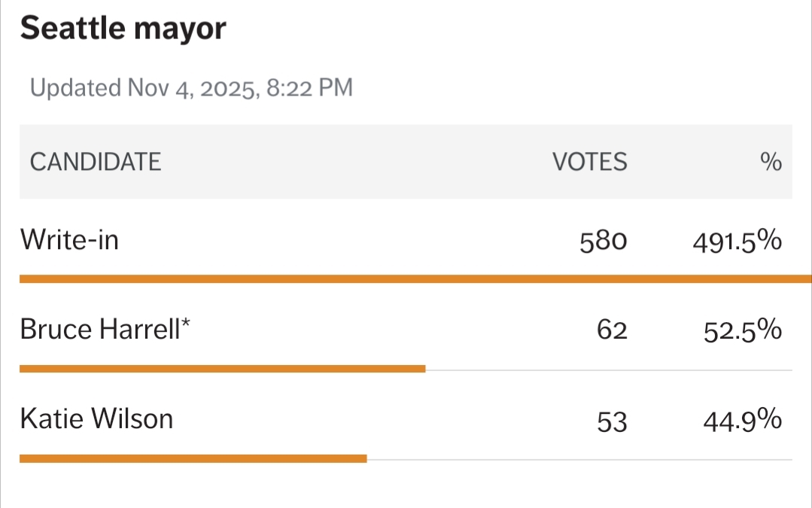Sort by the CANDIDATE column header
Image resolution: width=812 pixels, height=508 pixels.
96,162
